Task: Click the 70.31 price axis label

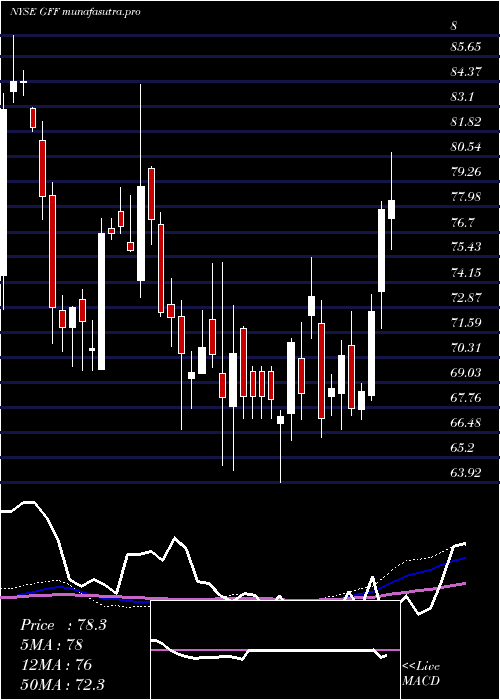Action: click(466, 347)
